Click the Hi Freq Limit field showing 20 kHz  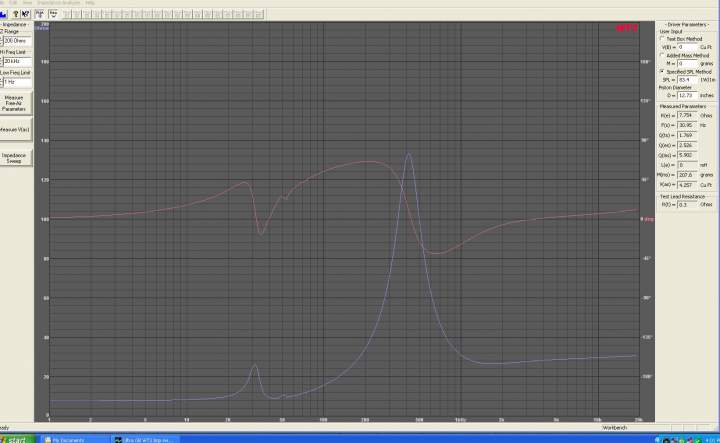[17, 62]
